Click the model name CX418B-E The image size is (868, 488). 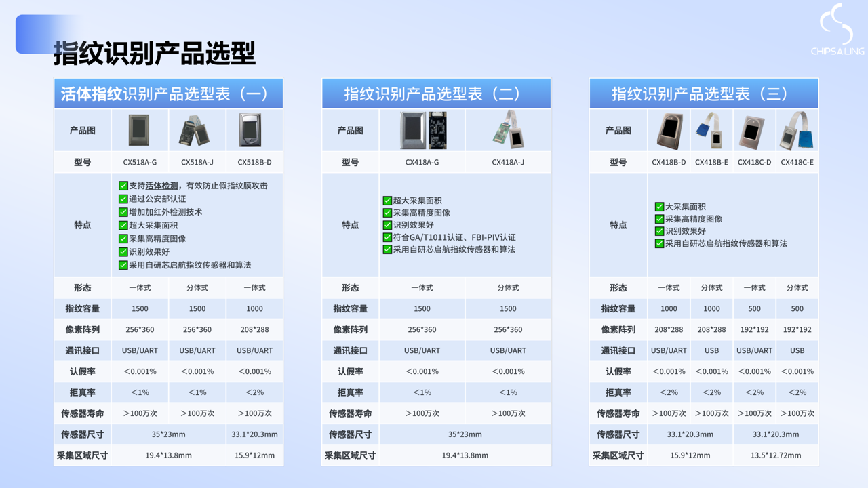pyautogui.click(x=711, y=163)
